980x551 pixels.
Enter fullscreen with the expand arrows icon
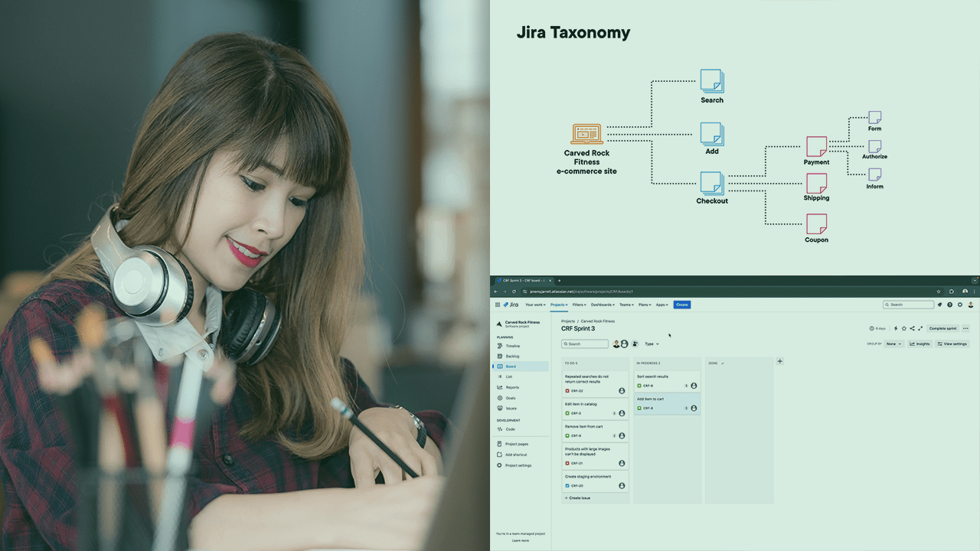coord(920,328)
